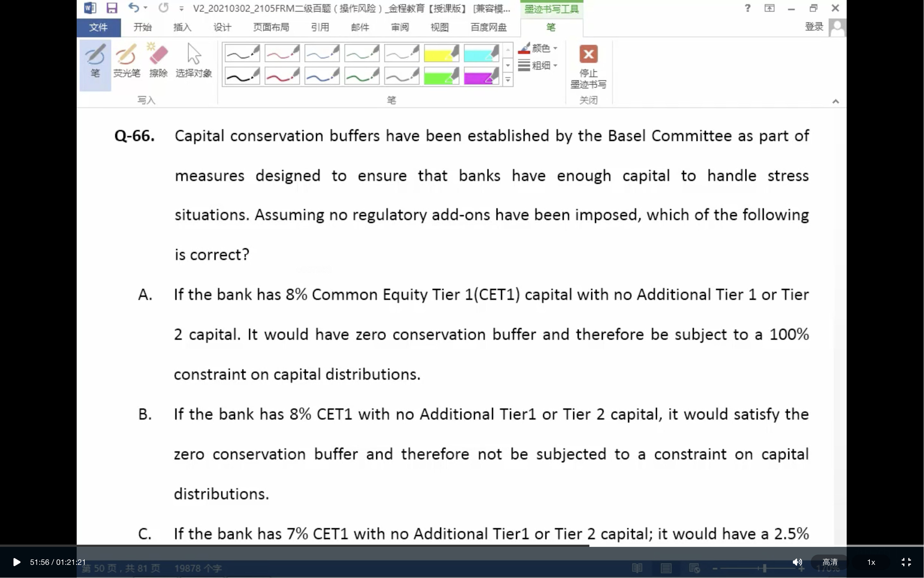Click the user account avatar icon
The image size is (924, 578).
pyautogui.click(x=837, y=28)
